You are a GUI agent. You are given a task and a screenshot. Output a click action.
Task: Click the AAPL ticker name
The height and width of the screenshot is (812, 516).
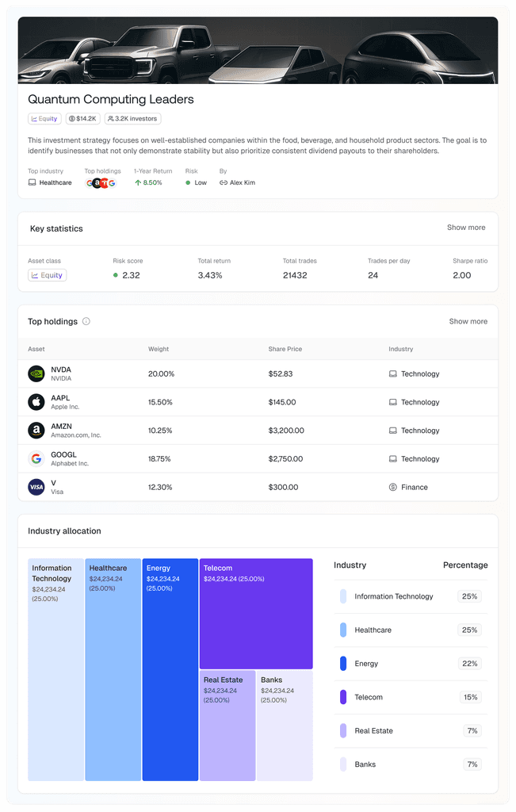click(60, 398)
